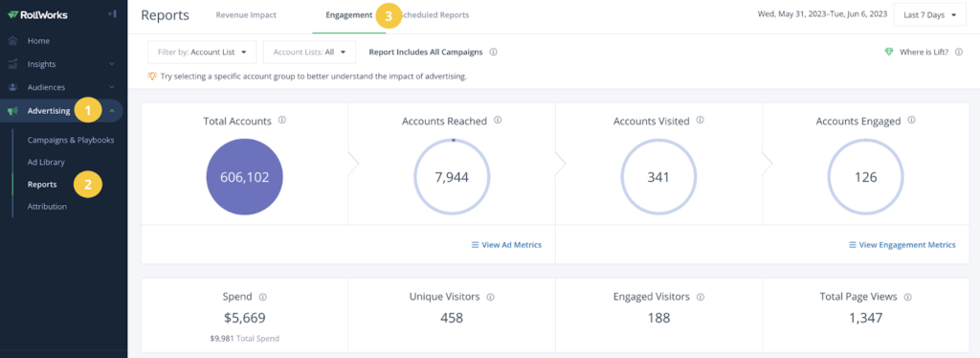Click the purple Total Accounts circle
980x358 pixels.
pos(244,177)
